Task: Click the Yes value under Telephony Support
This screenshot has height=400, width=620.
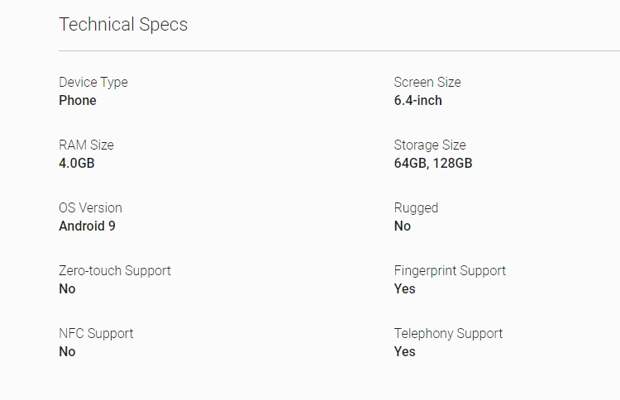Action: click(x=405, y=352)
